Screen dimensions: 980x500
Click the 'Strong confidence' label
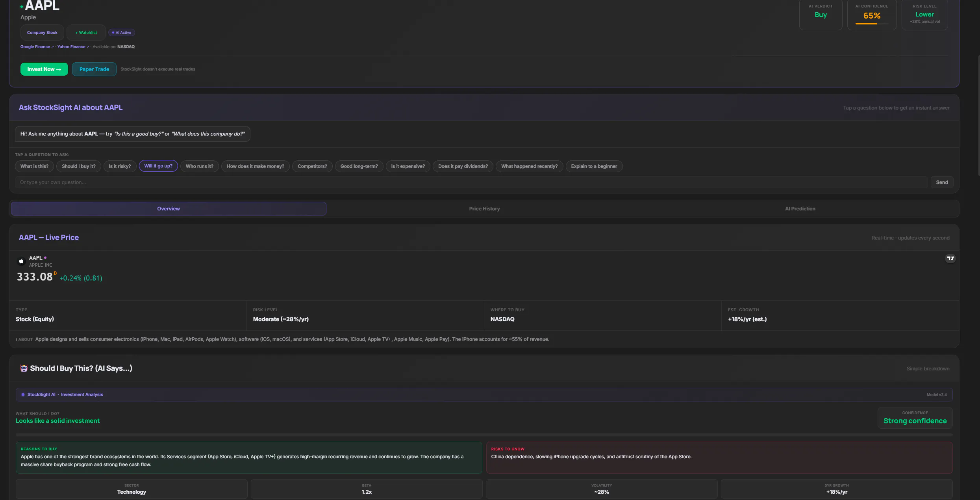(915, 421)
